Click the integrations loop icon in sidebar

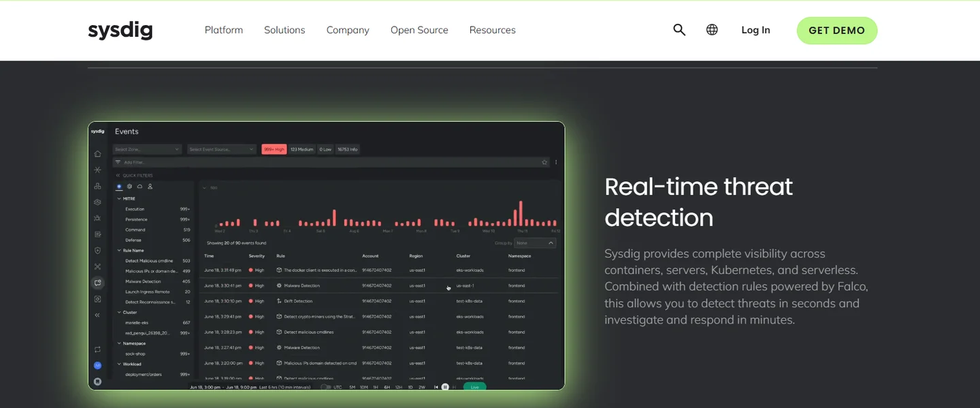[x=98, y=349]
